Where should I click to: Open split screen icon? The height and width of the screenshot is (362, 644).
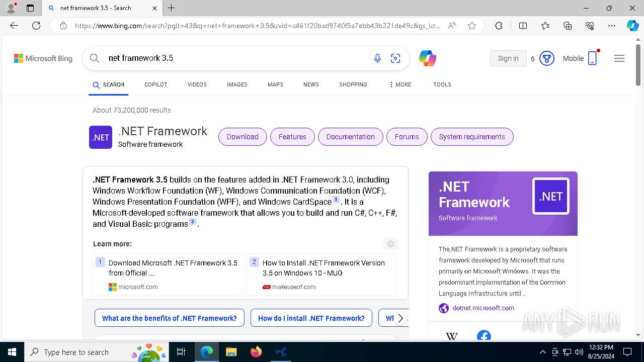pyautogui.click(x=523, y=26)
